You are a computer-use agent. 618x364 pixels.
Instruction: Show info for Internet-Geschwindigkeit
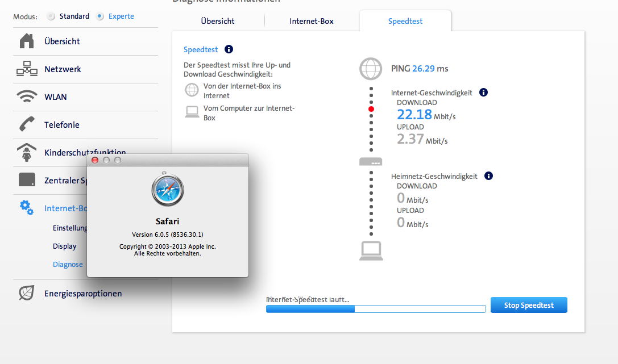click(483, 93)
